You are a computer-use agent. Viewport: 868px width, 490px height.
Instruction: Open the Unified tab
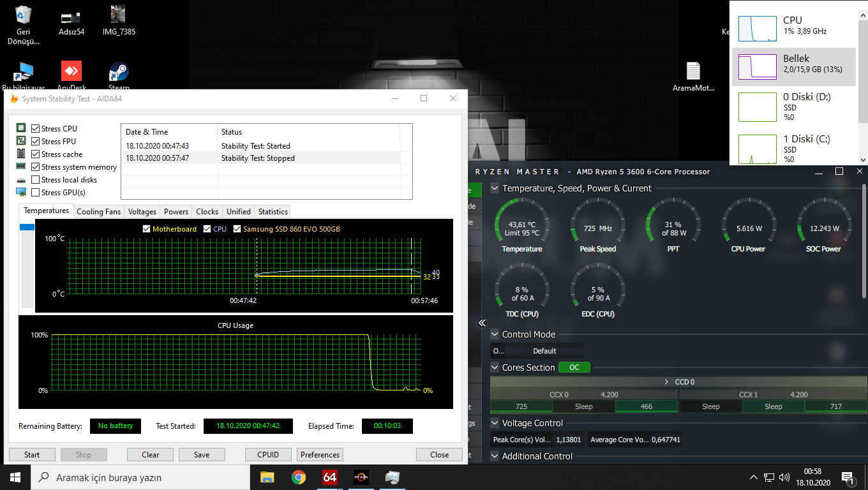coord(239,211)
